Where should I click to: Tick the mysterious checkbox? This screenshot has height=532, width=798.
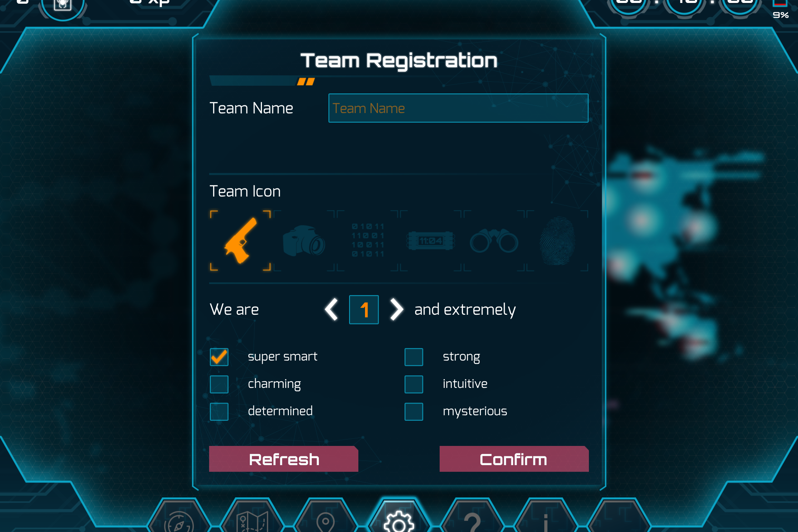point(414,412)
